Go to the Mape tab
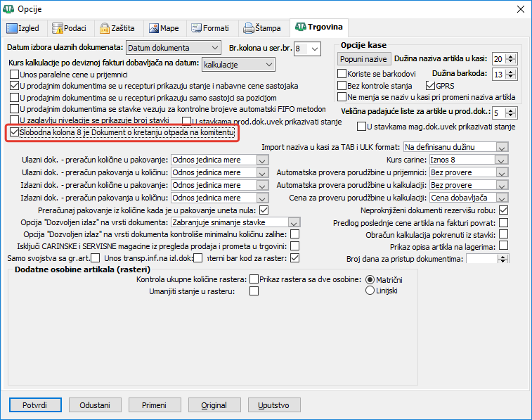Image resolution: width=532 pixels, height=420 pixels. click(164, 28)
